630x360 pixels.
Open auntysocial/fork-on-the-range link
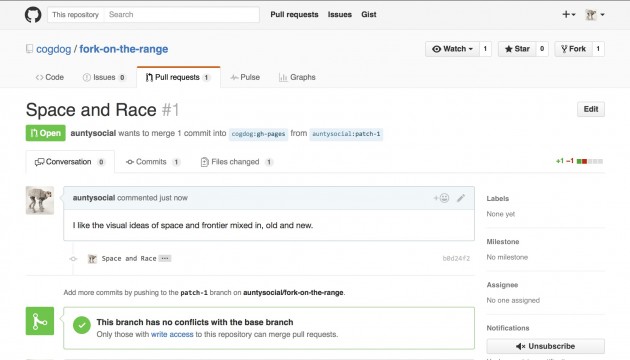[293, 292]
